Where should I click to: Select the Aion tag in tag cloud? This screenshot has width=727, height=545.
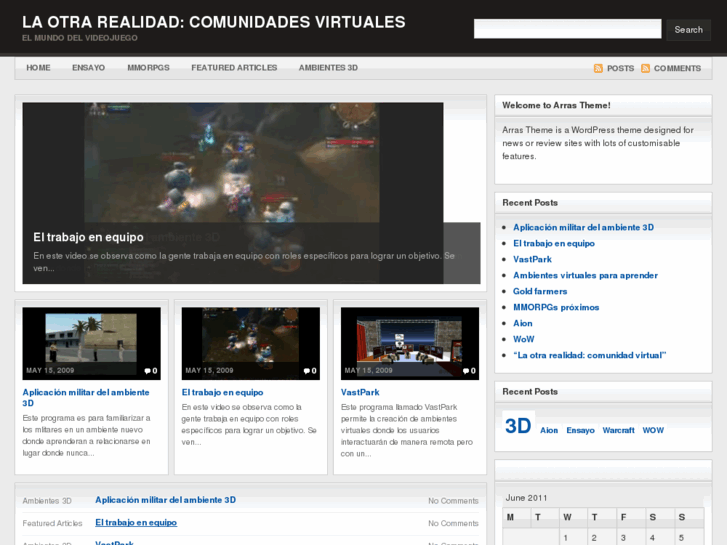pos(549,430)
